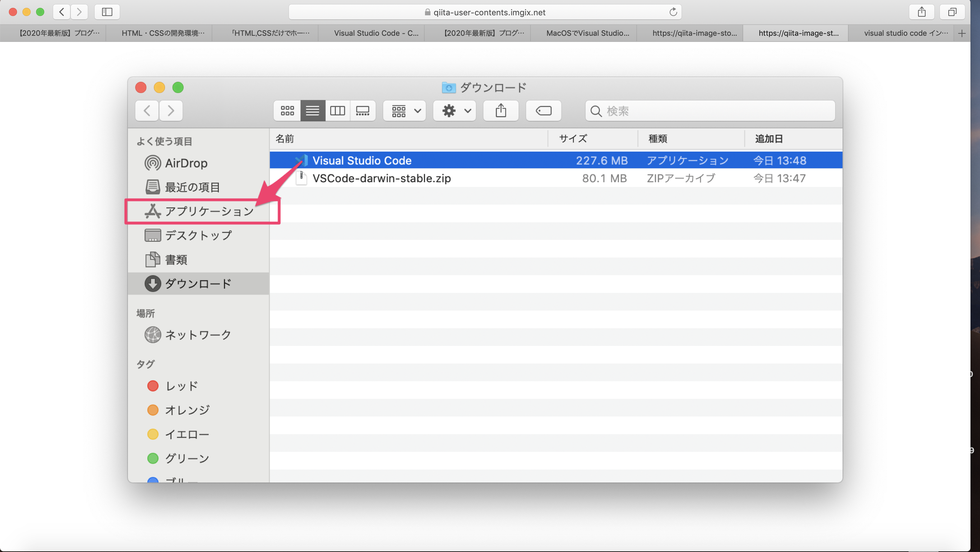The image size is (980, 552).
Task: Click the Finder share button
Action: 501,111
